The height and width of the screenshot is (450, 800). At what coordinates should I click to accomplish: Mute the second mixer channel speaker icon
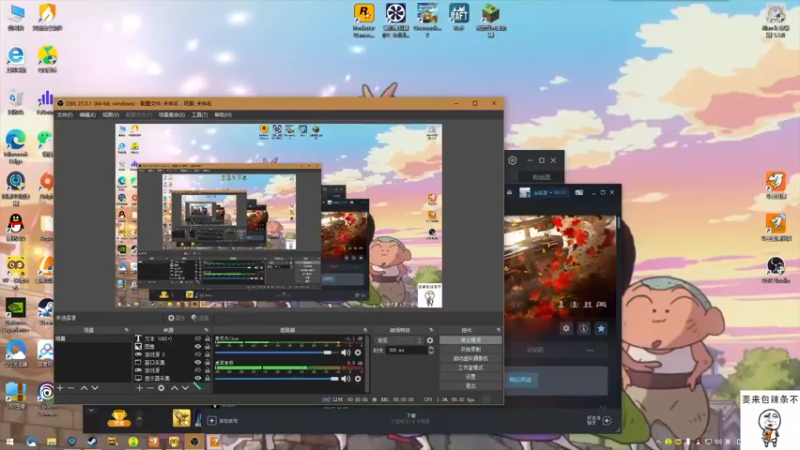click(345, 379)
